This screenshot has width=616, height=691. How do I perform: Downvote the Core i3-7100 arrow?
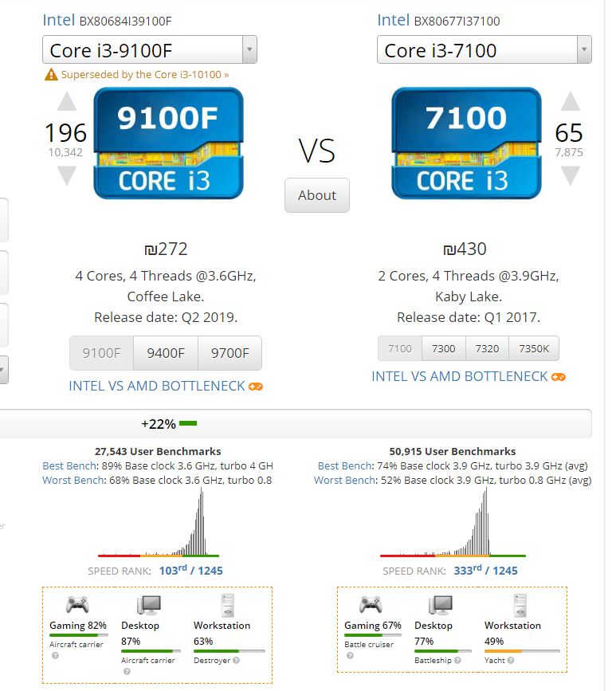pyautogui.click(x=570, y=176)
